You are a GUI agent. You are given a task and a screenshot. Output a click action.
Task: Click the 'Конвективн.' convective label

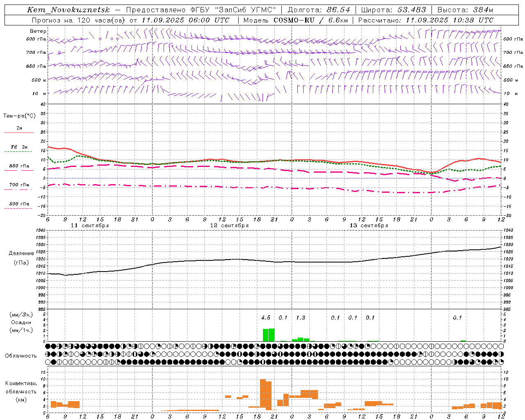(x=21, y=383)
